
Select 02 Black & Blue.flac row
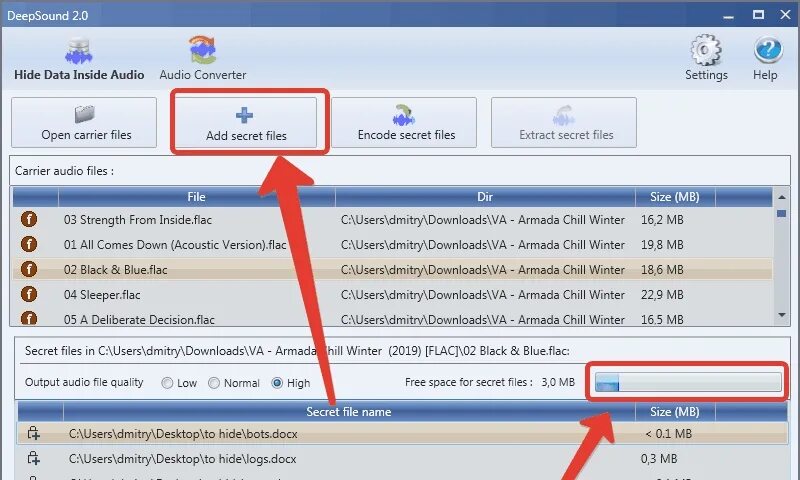coord(392,269)
